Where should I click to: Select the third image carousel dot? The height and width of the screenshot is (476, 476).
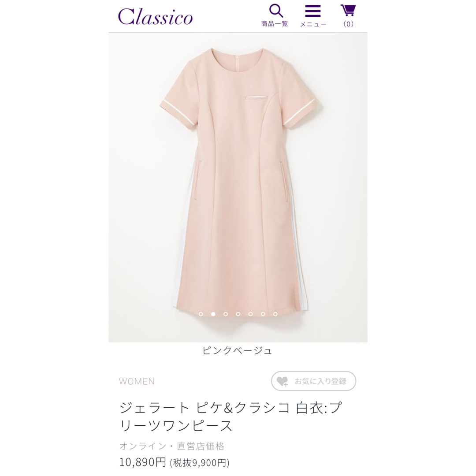point(226,314)
